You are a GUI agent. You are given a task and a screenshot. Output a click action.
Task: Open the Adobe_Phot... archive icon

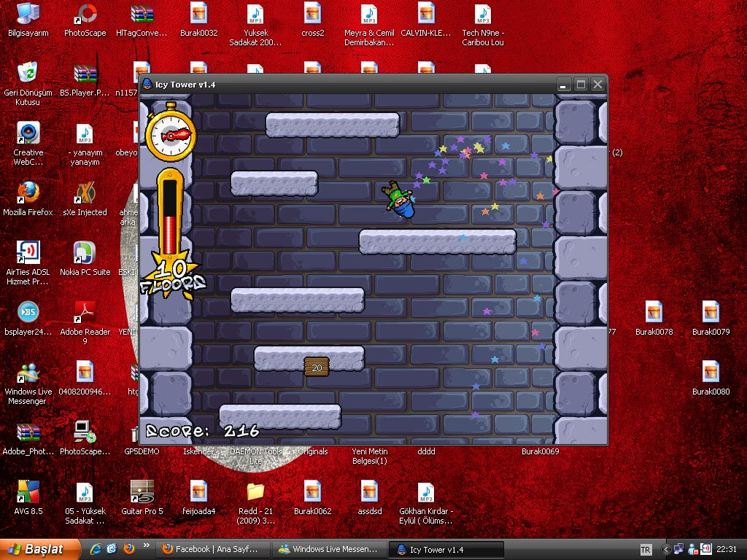tap(28, 438)
